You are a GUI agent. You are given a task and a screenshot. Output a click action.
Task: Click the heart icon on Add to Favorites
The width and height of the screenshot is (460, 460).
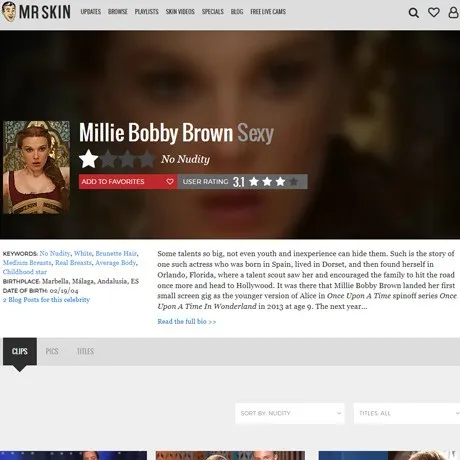[170, 182]
